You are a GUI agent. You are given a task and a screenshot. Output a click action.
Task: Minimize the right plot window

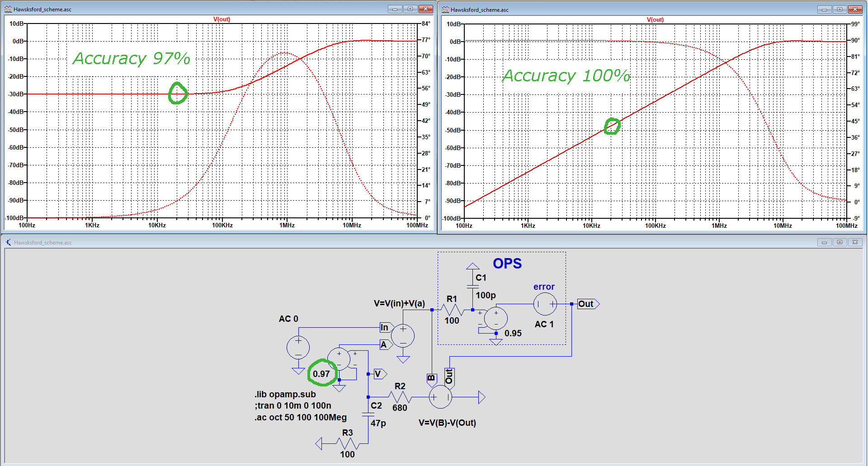tap(824, 9)
